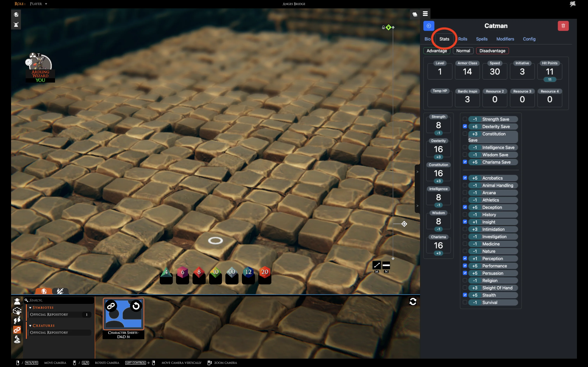Collapse the Symbiotes tree section

coord(30,308)
